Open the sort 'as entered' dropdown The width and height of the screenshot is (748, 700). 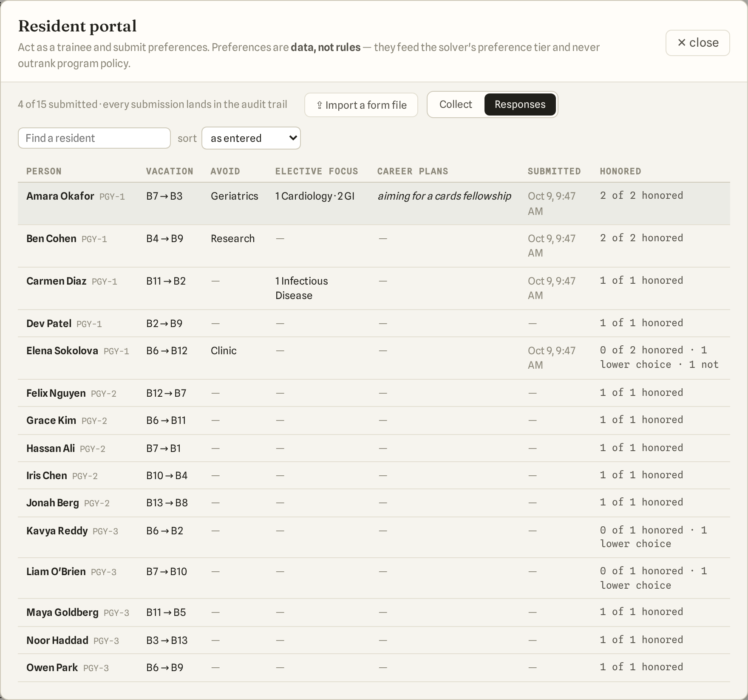251,138
